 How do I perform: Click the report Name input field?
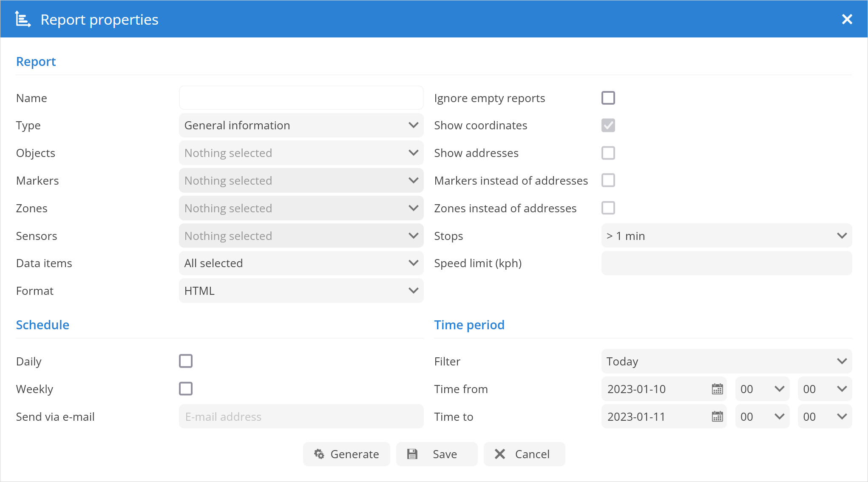(301, 98)
